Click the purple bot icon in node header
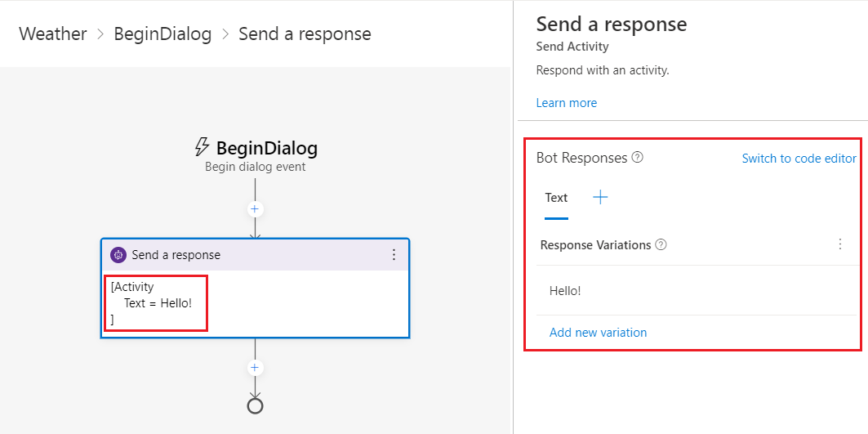 tap(118, 255)
